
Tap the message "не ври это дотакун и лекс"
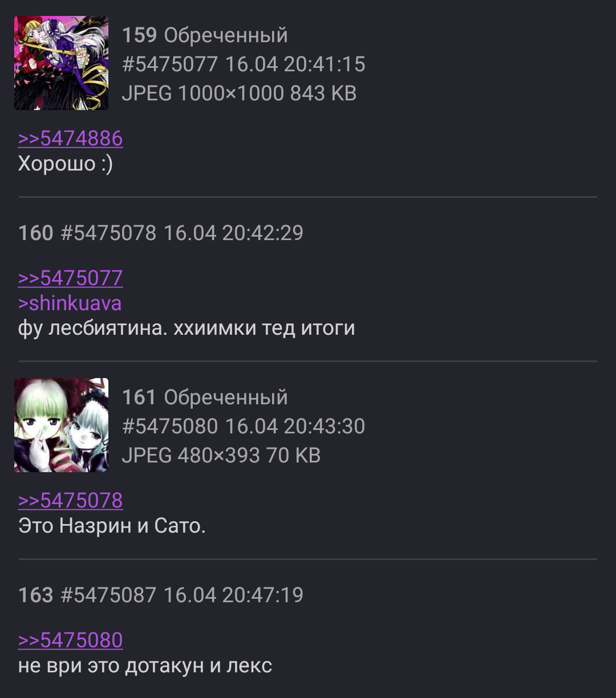pyautogui.click(x=145, y=665)
